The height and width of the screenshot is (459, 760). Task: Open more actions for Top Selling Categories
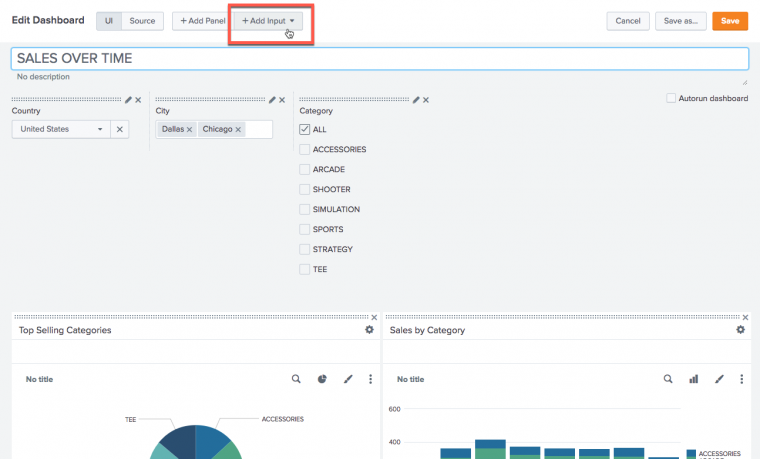tap(370, 379)
